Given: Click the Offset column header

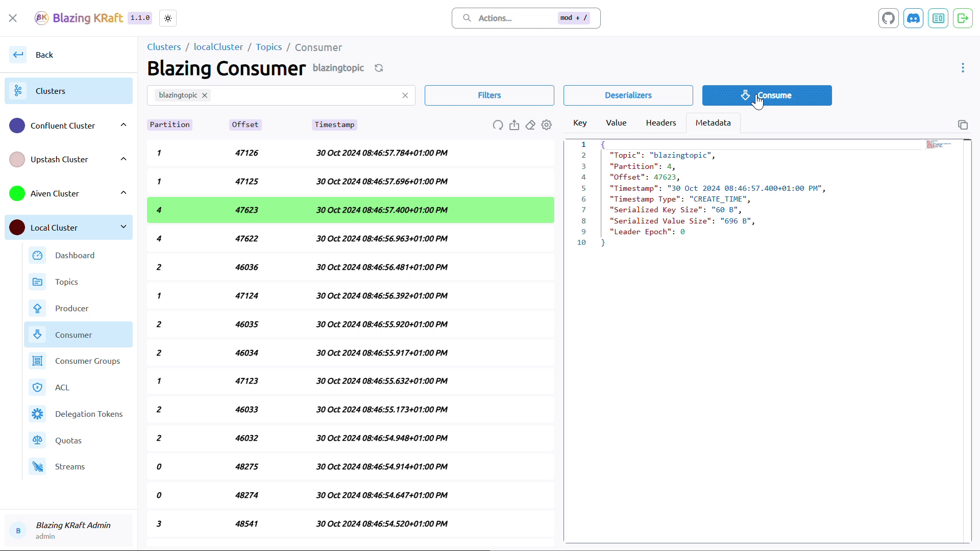Looking at the screenshot, I should click(245, 124).
